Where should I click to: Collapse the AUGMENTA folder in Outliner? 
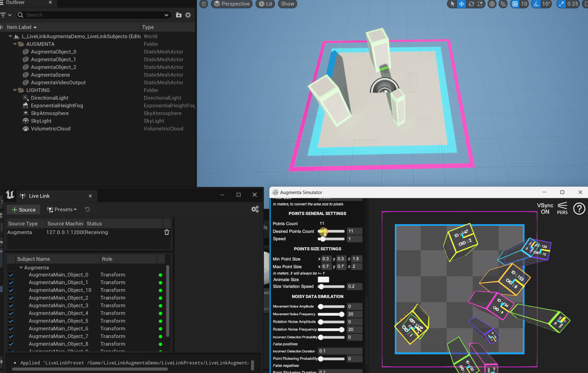[x=15, y=44]
